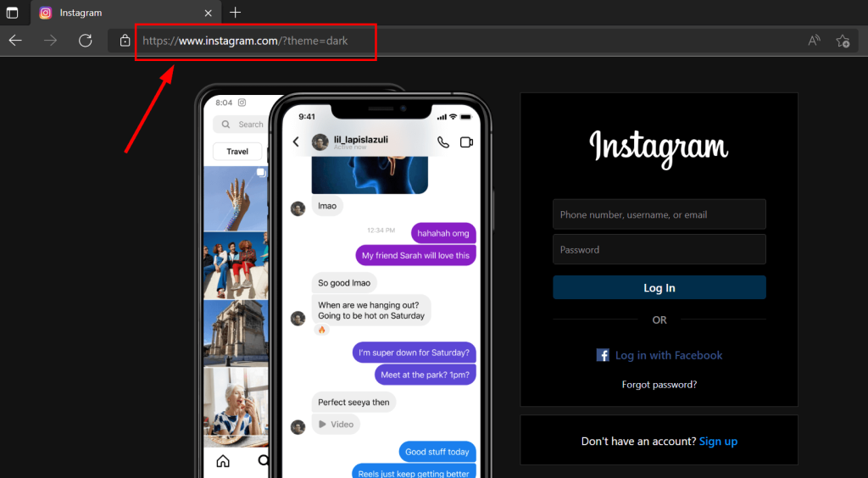
Task: Click the Instagram logo wordmark
Action: point(659,148)
